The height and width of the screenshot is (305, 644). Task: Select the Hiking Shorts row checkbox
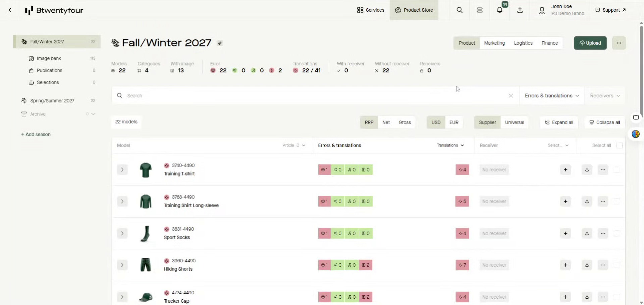616,265
